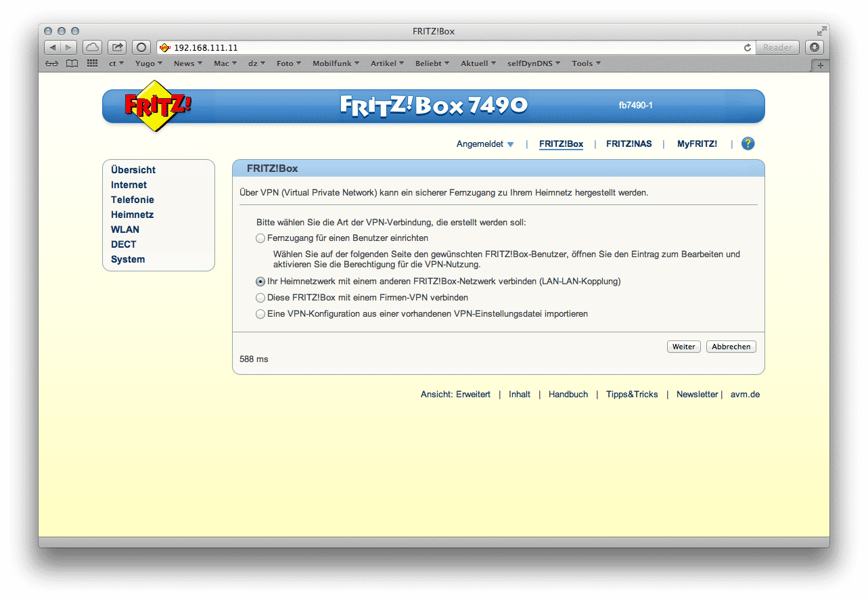Open the avm.de footer link
This screenshot has height=601, width=868.
(745, 395)
